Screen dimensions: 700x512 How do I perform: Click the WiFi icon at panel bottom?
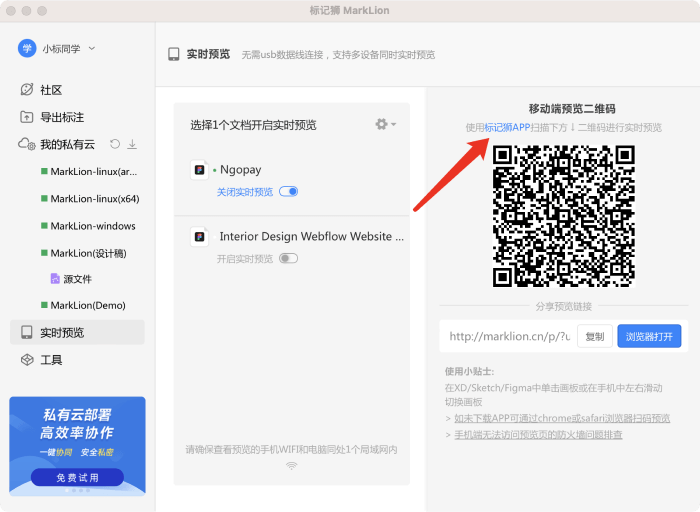coord(292,466)
